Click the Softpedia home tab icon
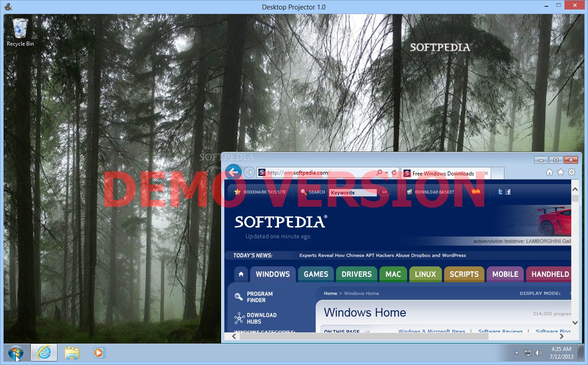This screenshot has width=588, height=365. point(241,274)
